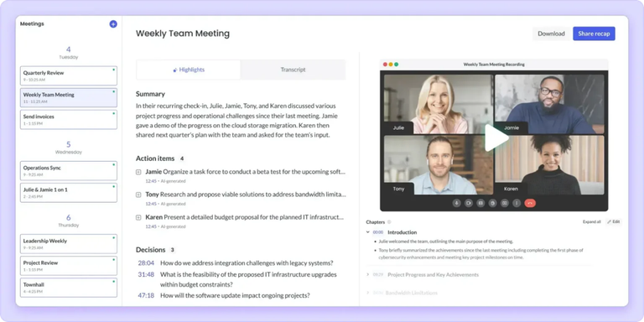
Task: Click the info icon beside Chapters
Action: coord(389,221)
